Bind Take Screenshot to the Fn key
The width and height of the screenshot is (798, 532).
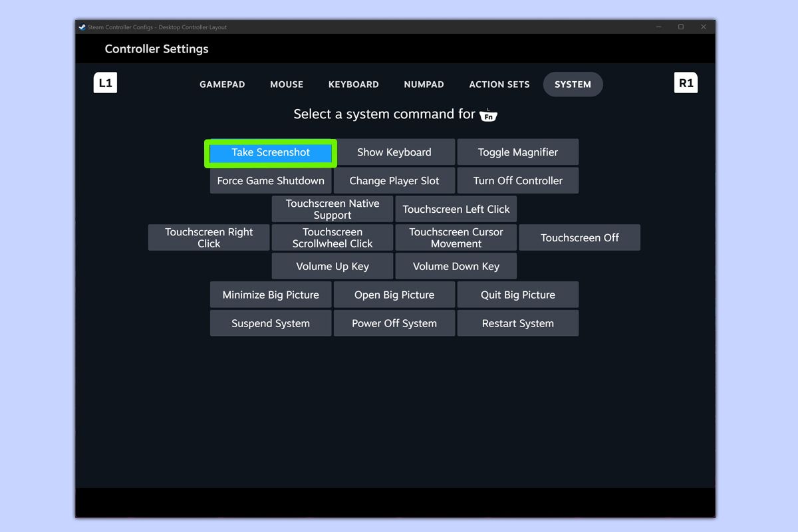pyautogui.click(x=270, y=152)
